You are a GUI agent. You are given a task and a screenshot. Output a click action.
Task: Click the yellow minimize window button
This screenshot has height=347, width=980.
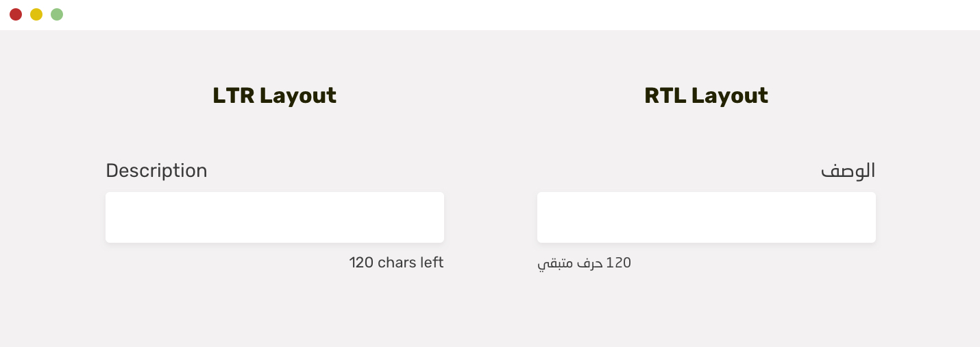click(36, 14)
